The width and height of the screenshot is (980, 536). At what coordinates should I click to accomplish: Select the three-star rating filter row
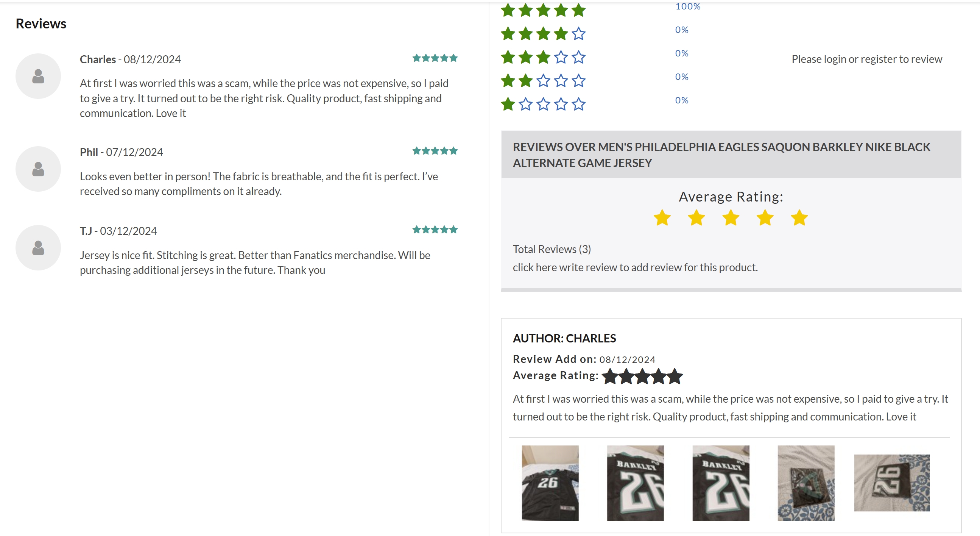point(543,58)
